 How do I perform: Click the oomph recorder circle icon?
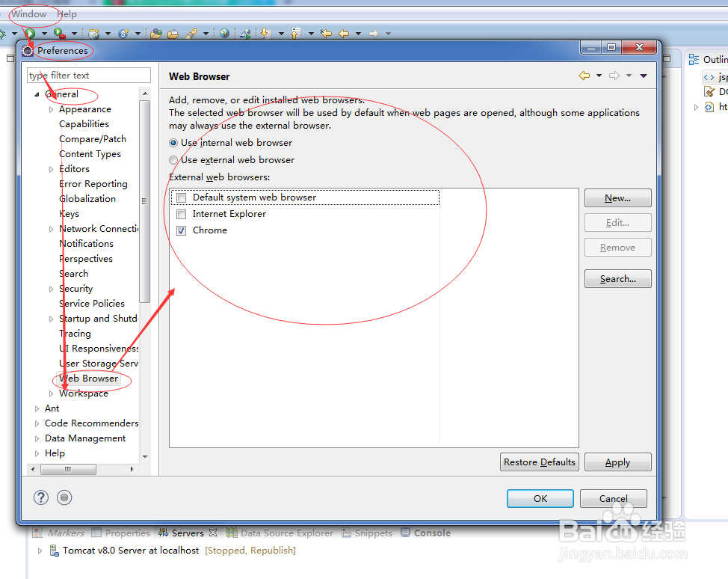[x=64, y=497]
